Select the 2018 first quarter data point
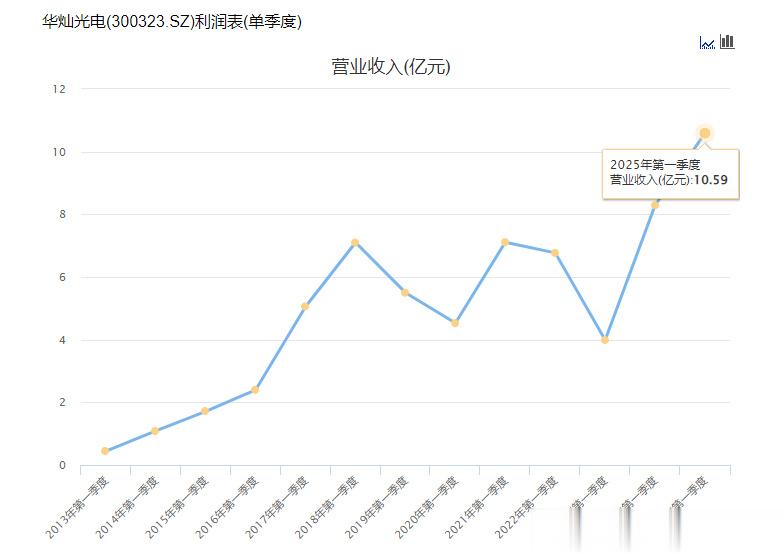This screenshot has width=784, height=554. (x=355, y=242)
